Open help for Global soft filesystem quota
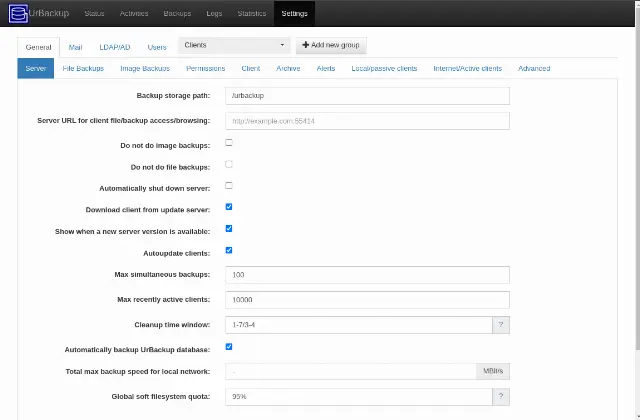The image size is (640, 420). (x=501, y=396)
